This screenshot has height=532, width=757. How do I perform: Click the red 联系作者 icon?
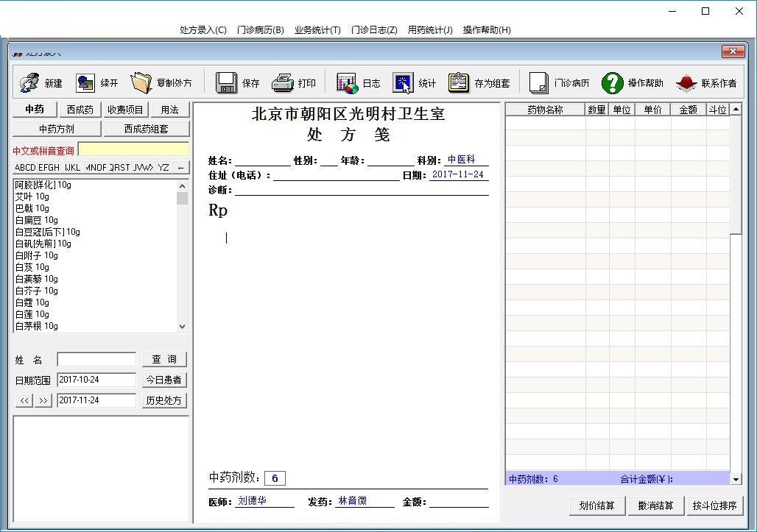(686, 83)
